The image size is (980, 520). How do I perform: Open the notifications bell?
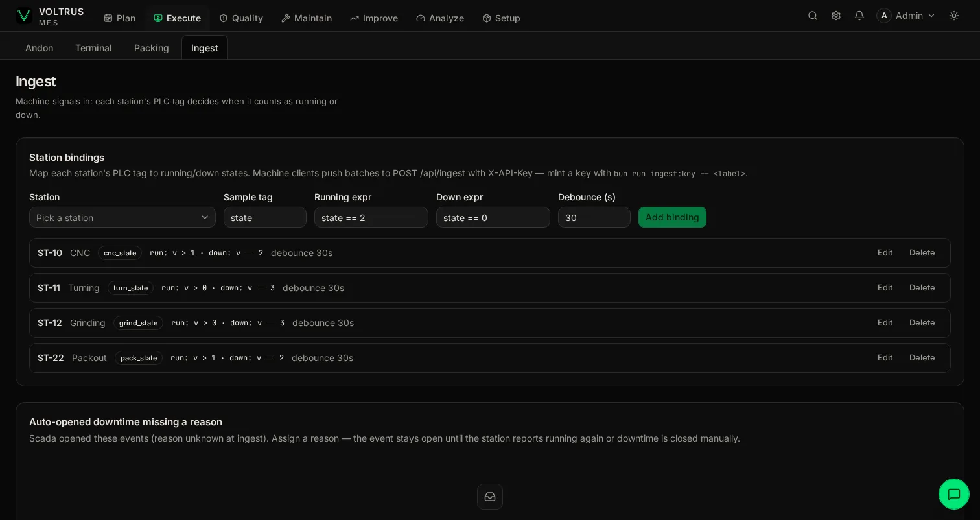click(x=859, y=16)
